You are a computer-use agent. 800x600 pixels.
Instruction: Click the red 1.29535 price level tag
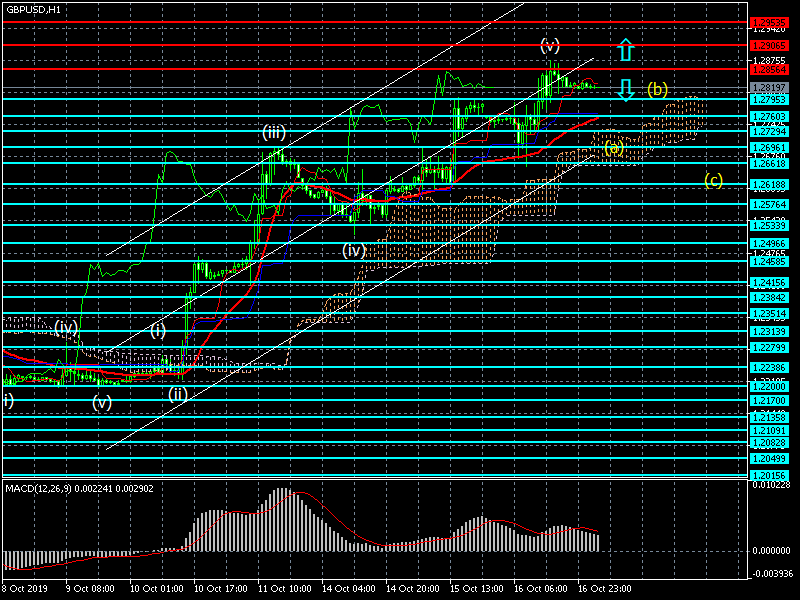(x=769, y=22)
